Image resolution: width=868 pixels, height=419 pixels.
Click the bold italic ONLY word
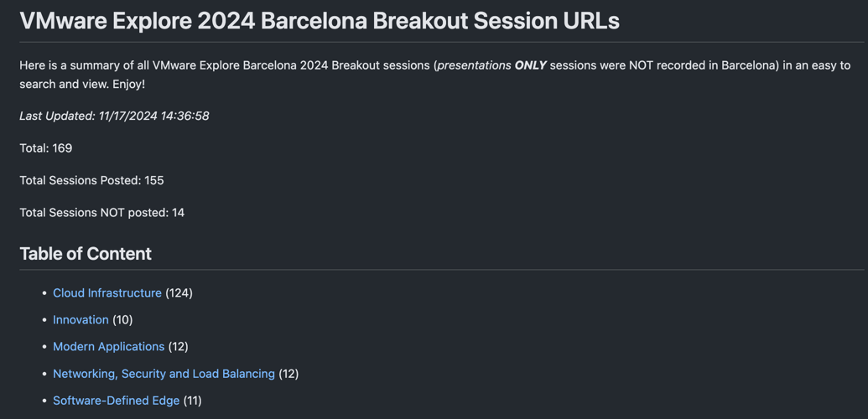click(x=530, y=65)
